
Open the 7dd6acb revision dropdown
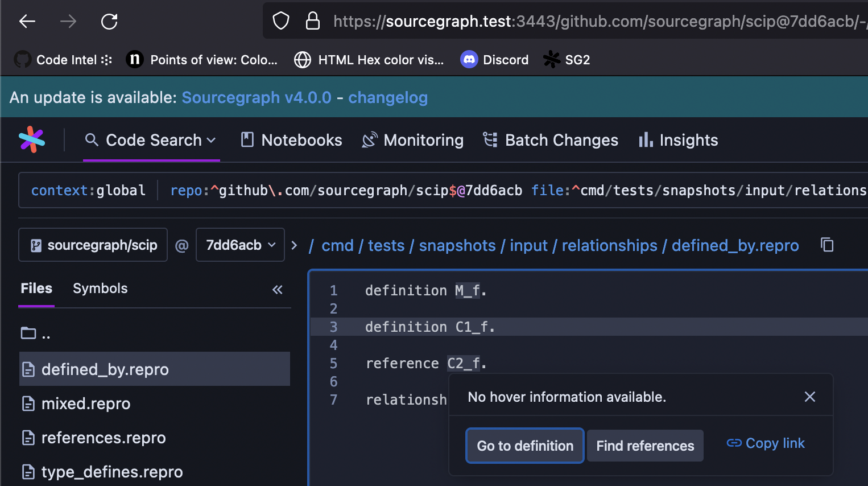point(240,245)
